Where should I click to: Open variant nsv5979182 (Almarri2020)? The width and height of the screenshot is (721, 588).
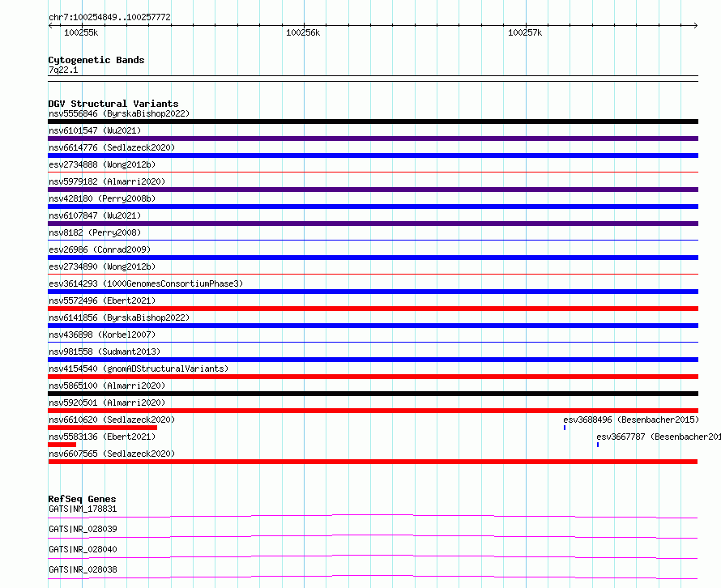(107, 181)
